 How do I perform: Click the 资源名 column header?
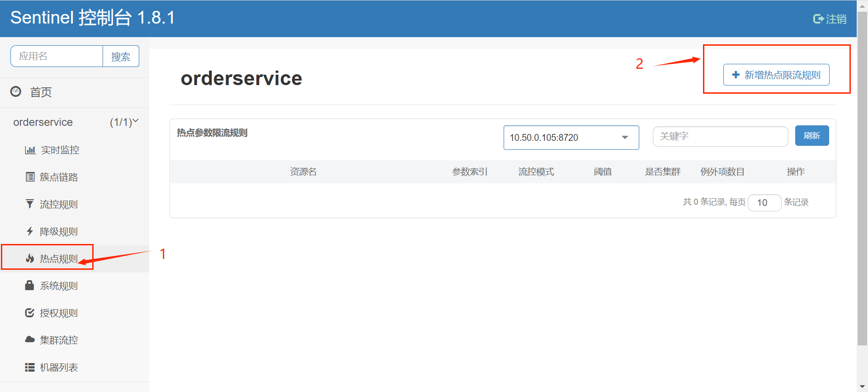(303, 172)
